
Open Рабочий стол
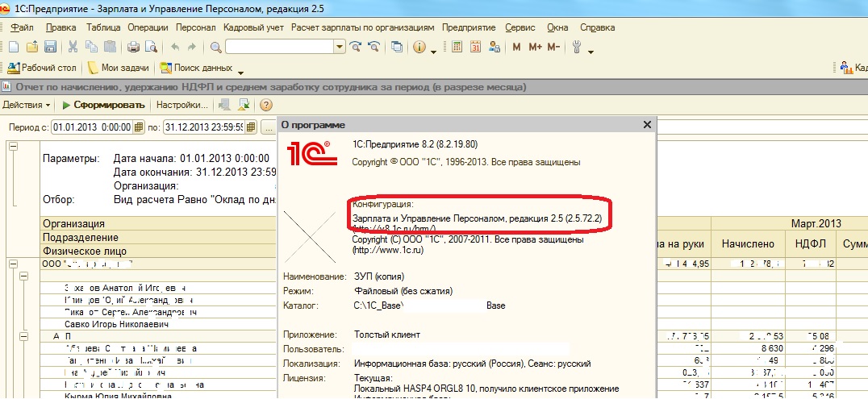(x=42, y=68)
